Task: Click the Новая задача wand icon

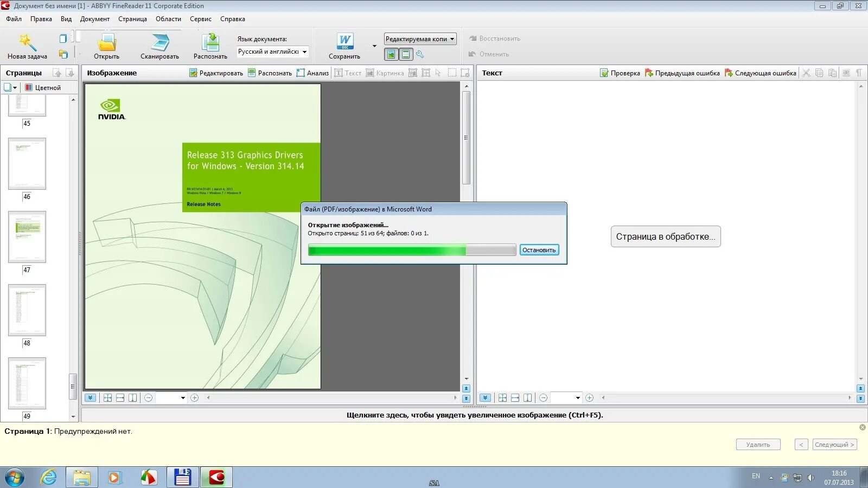Action: [x=27, y=43]
